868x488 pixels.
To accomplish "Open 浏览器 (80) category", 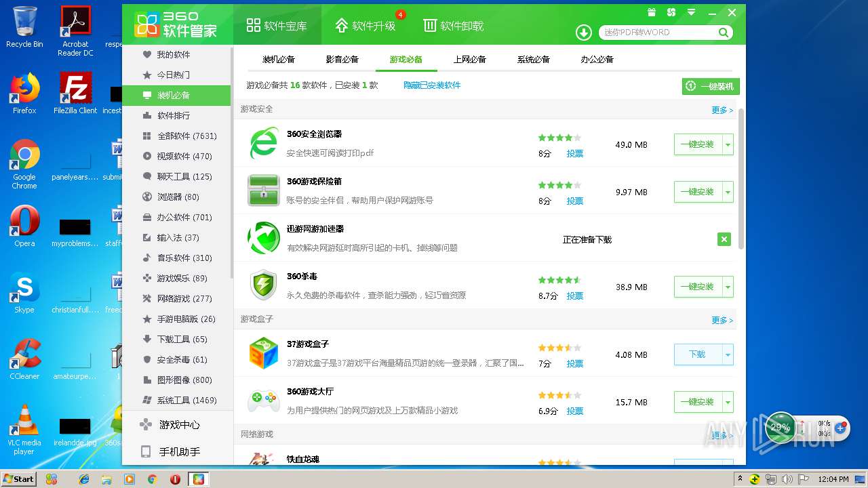I will [176, 197].
